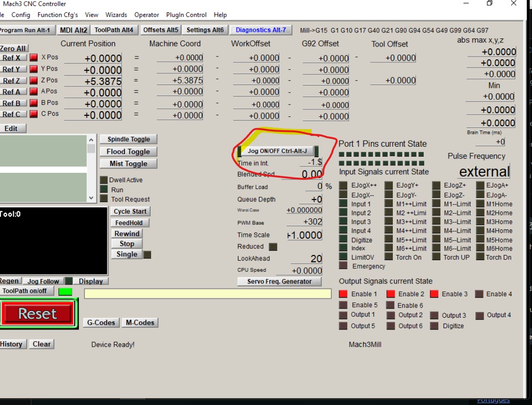Click the red LED next to Ref Y
Viewport: 532px width, 405px height.
point(34,69)
